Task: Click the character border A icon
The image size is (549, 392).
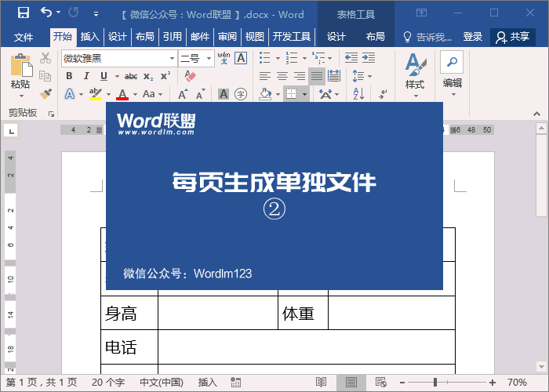Action: coord(241,58)
